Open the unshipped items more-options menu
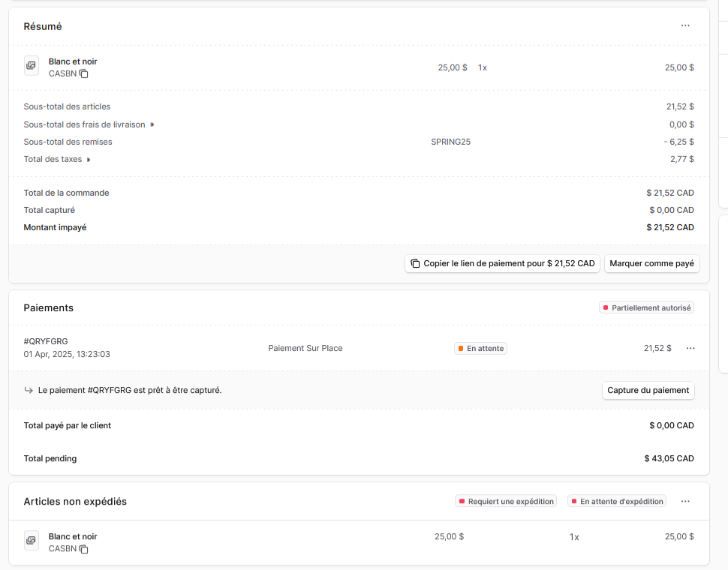Image resolution: width=728 pixels, height=570 pixels. point(684,501)
